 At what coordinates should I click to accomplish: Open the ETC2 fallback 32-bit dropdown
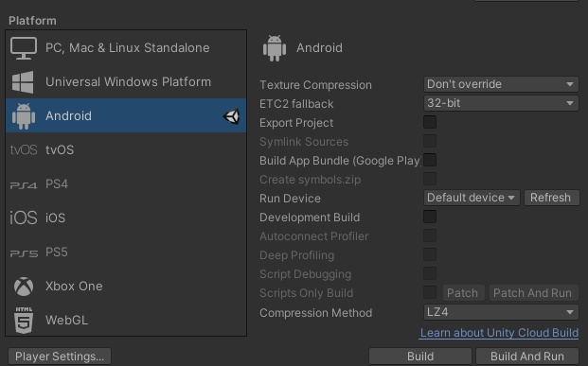(x=501, y=103)
